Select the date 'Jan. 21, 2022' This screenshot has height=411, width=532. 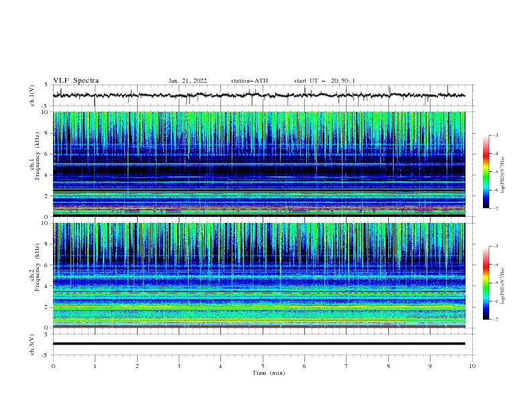(187, 81)
